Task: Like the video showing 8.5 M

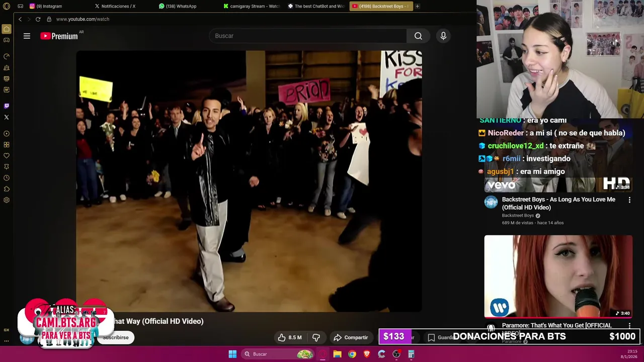Action: pos(289,337)
